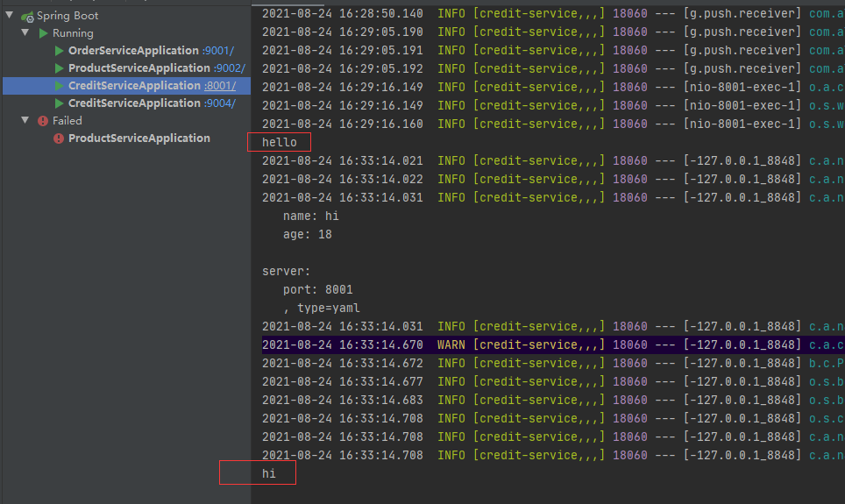The width and height of the screenshot is (845, 504).
Task: Click the 16:29:16.160 log line
Action: coord(553,124)
